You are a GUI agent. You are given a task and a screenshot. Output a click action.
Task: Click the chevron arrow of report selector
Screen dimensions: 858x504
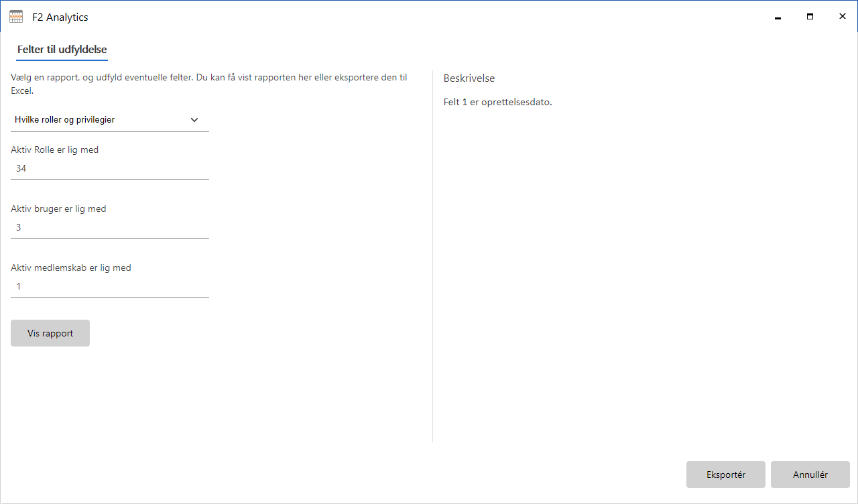click(x=194, y=120)
